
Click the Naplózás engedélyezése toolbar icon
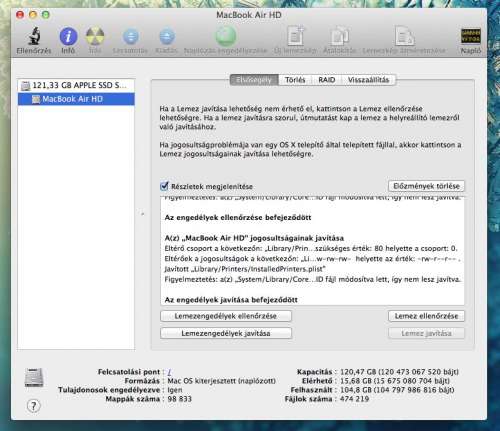226,36
